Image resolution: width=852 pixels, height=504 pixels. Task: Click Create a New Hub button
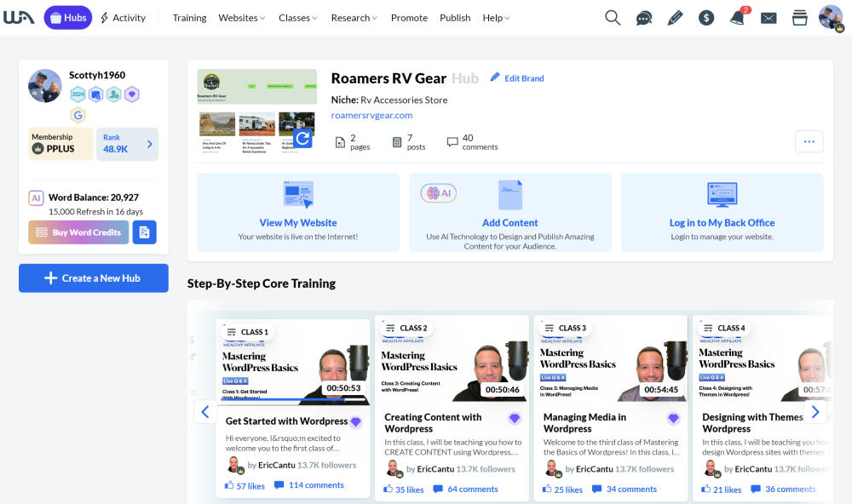[x=94, y=278]
